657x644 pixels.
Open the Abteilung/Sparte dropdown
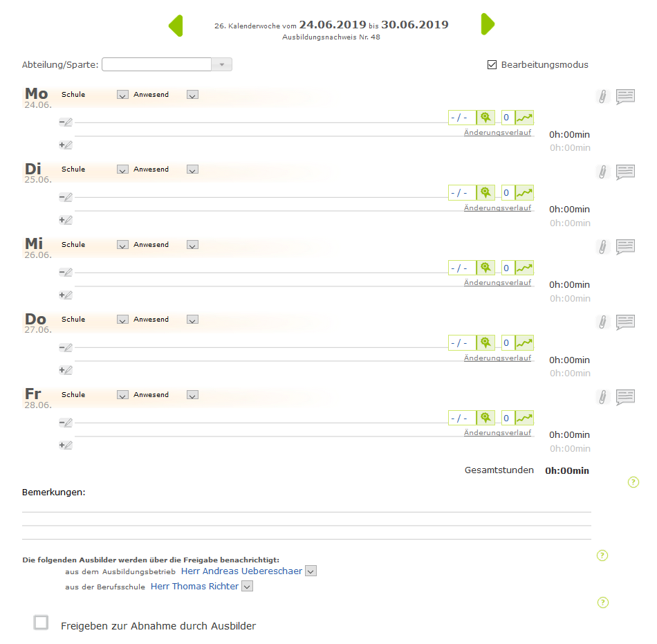point(221,64)
